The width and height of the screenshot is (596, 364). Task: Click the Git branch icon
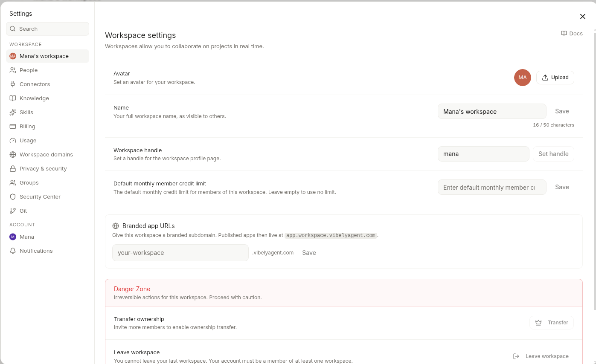[x=13, y=211]
